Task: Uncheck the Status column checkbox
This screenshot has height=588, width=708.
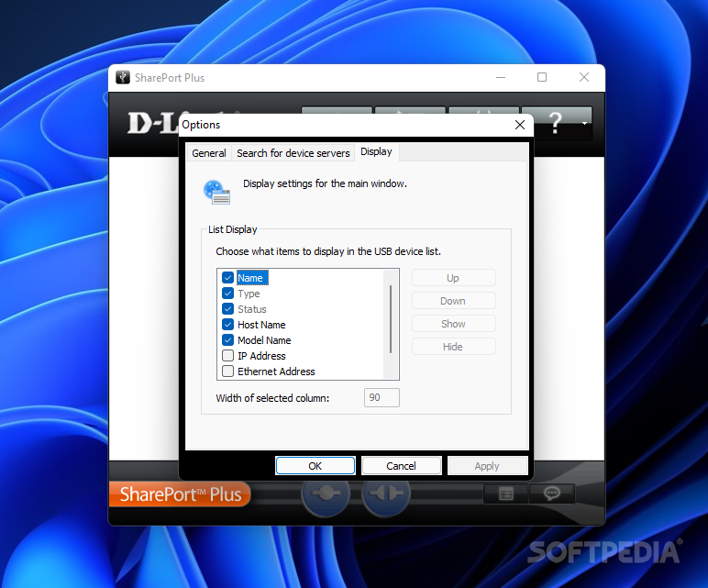Action: (228, 309)
